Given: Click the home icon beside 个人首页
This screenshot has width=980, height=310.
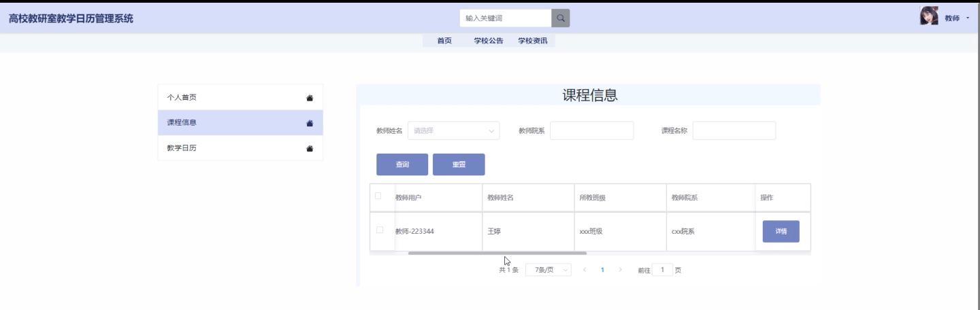Looking at the screenshot, I should click(310, 98).
